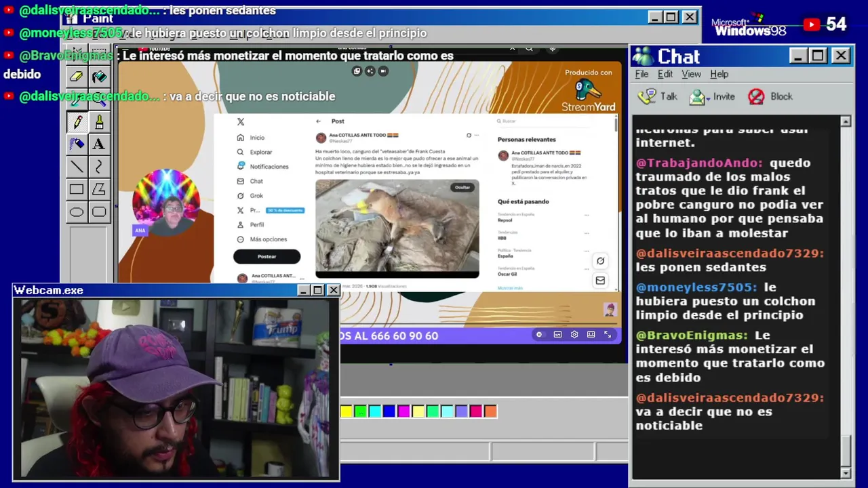Image resolution: width=868 pixels, height=488 pixels.
Task: Click the @BravoEnigmas username in Chat window
Action: pos(691,335)
